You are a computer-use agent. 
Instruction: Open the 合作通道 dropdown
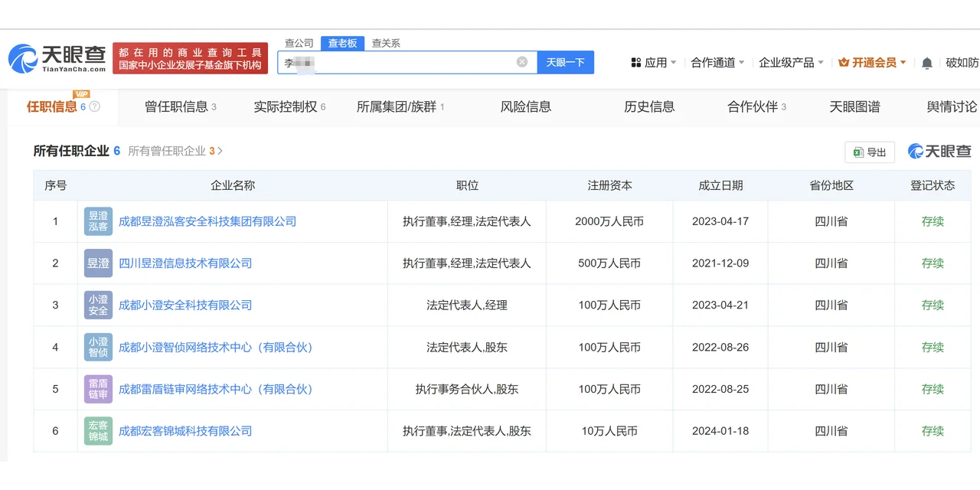point(714,62)
